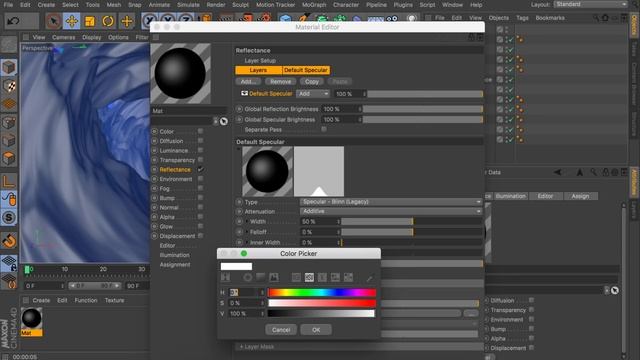Image resolution: width=640 pixels, height=360 pixels.
Task: Switch to Texture mode checkered cube
Action: (9, 86)
